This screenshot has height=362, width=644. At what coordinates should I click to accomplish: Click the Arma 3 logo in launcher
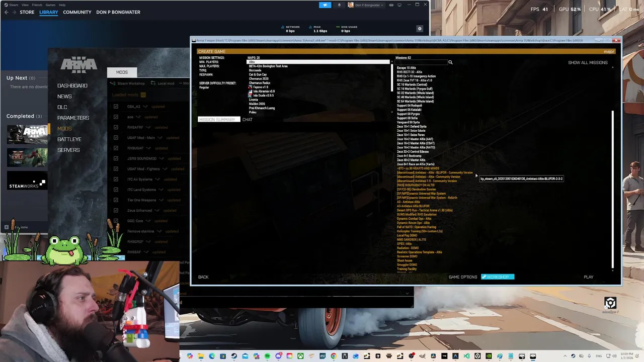click(x=79, y=64)
